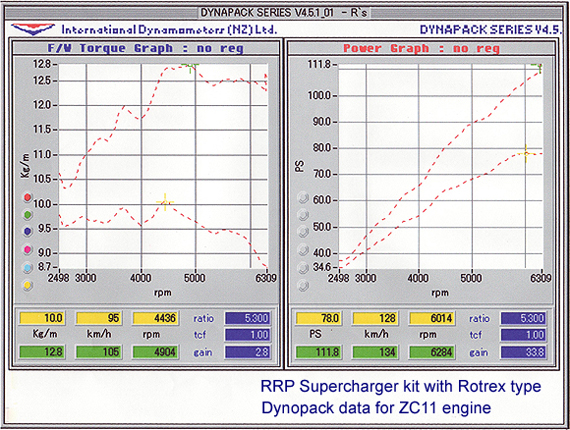This screenshot has height=430, width=570.
Task: Select yellow crosshair marker on torque curve
Action: point(165,202)
